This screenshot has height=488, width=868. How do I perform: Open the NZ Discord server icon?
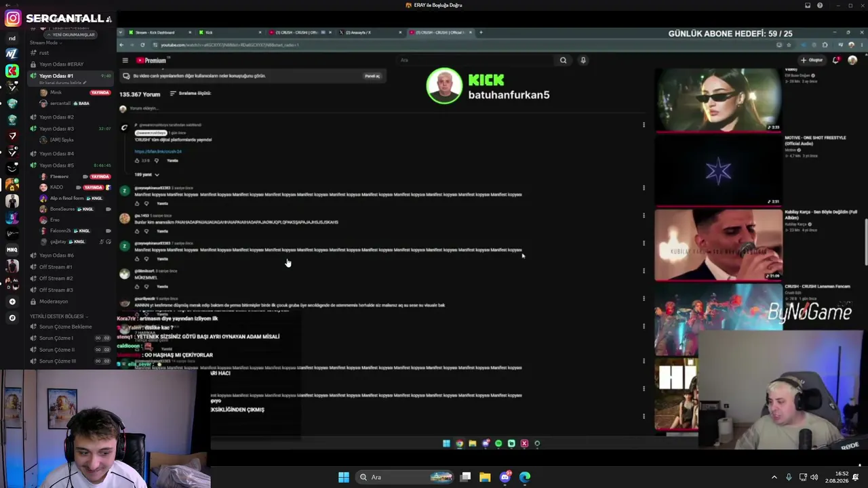pyautogui.click(x=12, y=54)
